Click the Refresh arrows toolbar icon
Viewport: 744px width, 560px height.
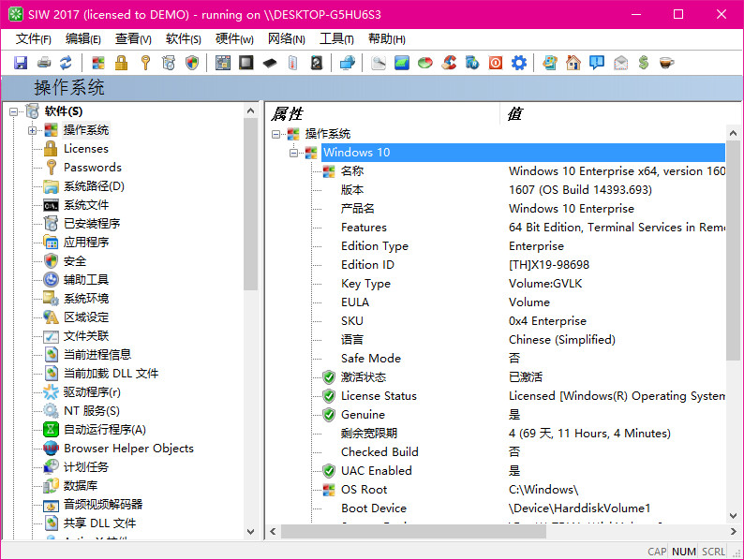[x=66, y=63]
